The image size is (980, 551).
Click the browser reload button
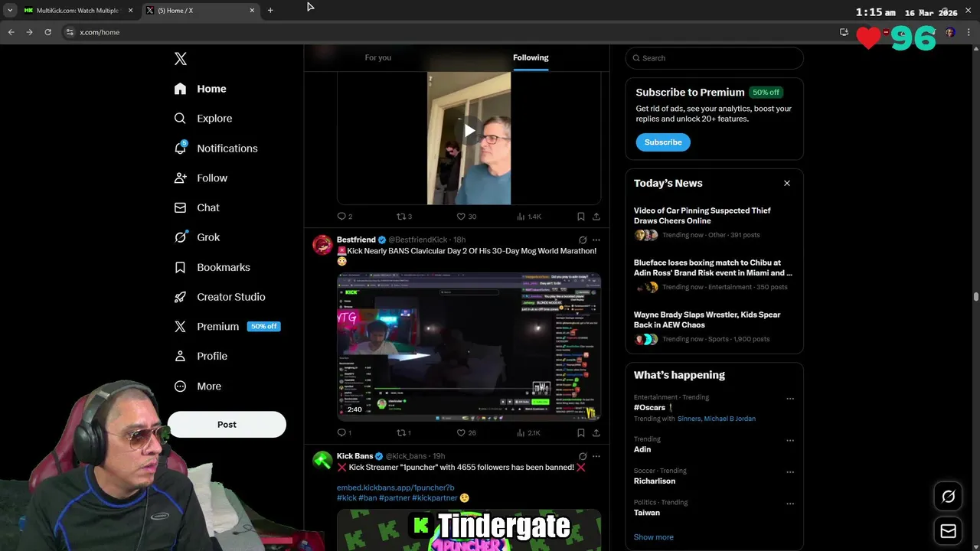[x=47, y=32]
